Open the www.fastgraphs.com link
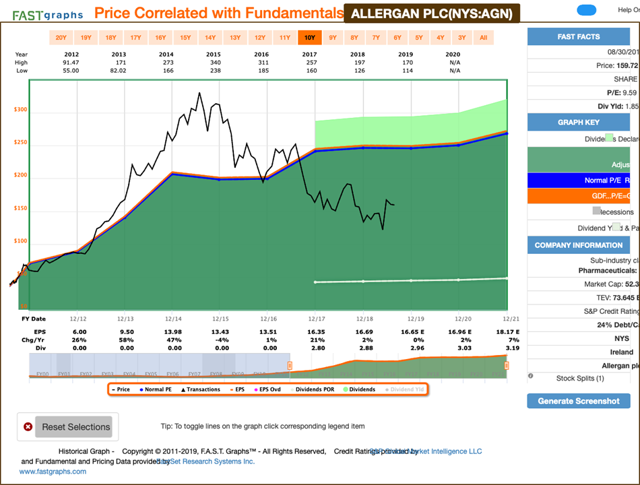Image resolution: width=640 pixels, height=485 pixels. pyautogui.click(x=53, y=472)
